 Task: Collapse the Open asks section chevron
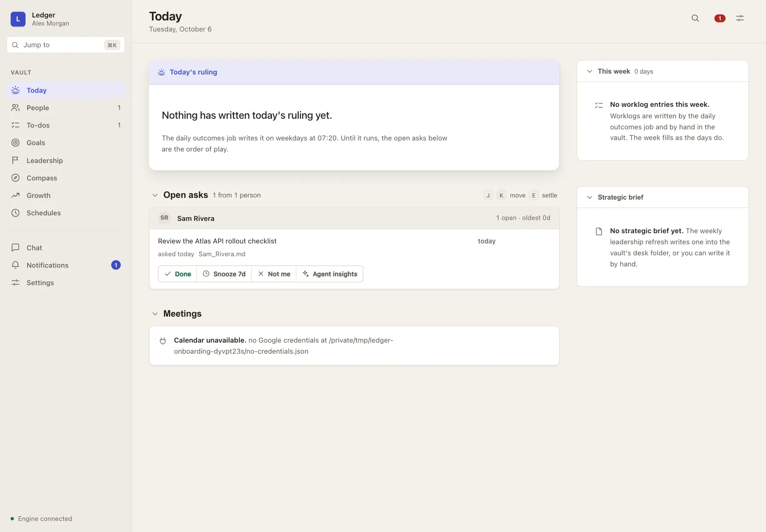tap(155, 195)
